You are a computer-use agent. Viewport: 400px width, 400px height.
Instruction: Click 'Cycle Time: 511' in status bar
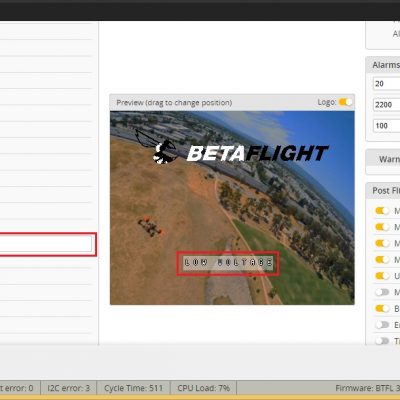pos(133,388)
